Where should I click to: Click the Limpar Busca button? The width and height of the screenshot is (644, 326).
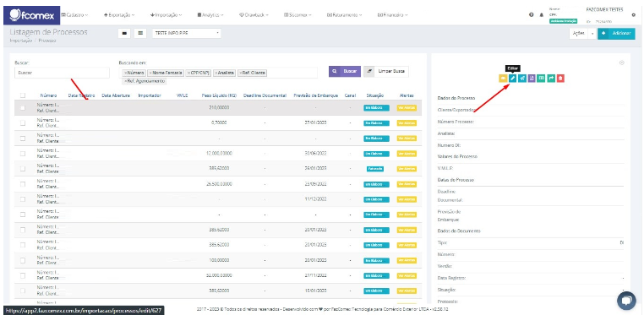[386, 72]
